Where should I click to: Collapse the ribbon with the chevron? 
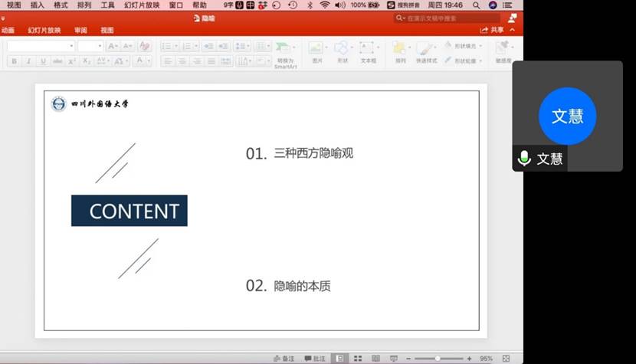pos(512,30)
